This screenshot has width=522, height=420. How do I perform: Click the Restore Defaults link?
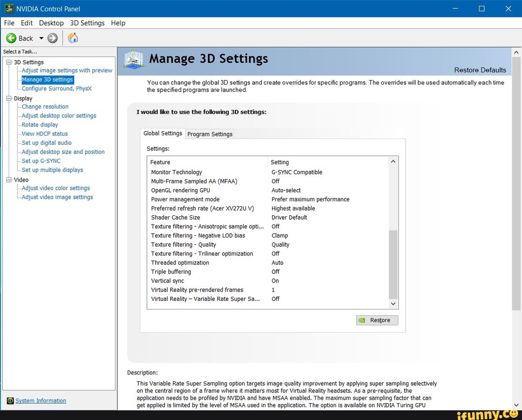click(x=479, y=70)
